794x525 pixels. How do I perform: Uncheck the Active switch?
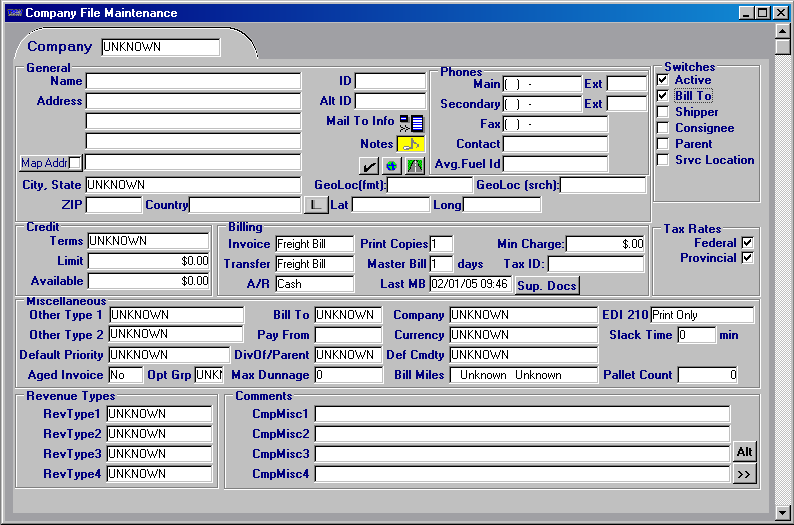[663, 80]
